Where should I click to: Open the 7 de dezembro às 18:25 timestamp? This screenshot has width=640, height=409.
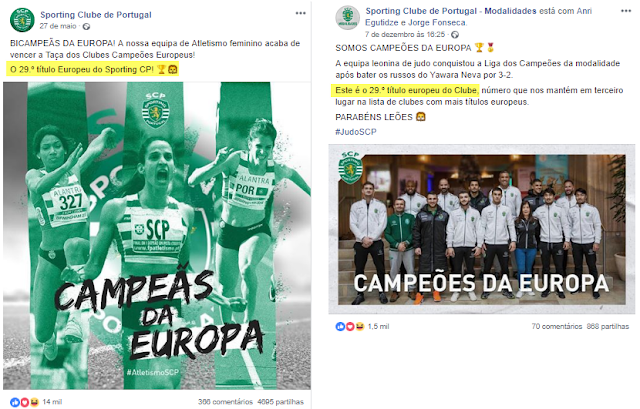point(406,35)
